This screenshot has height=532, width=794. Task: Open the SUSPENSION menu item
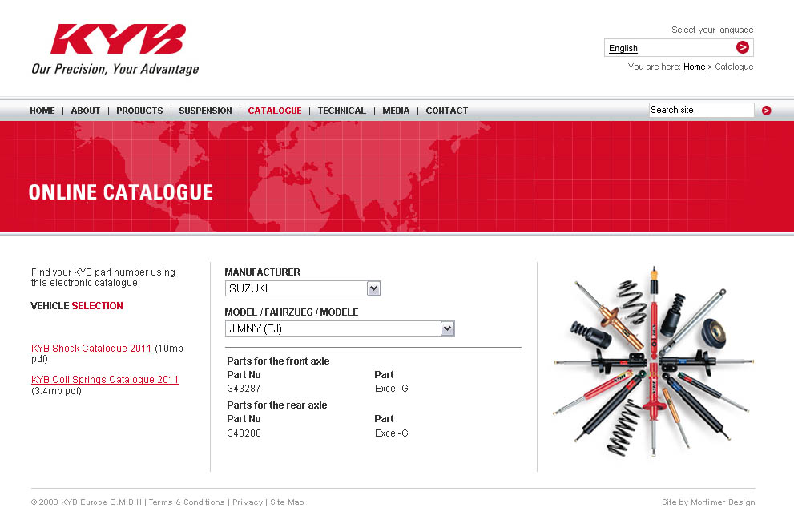point(206,111)
